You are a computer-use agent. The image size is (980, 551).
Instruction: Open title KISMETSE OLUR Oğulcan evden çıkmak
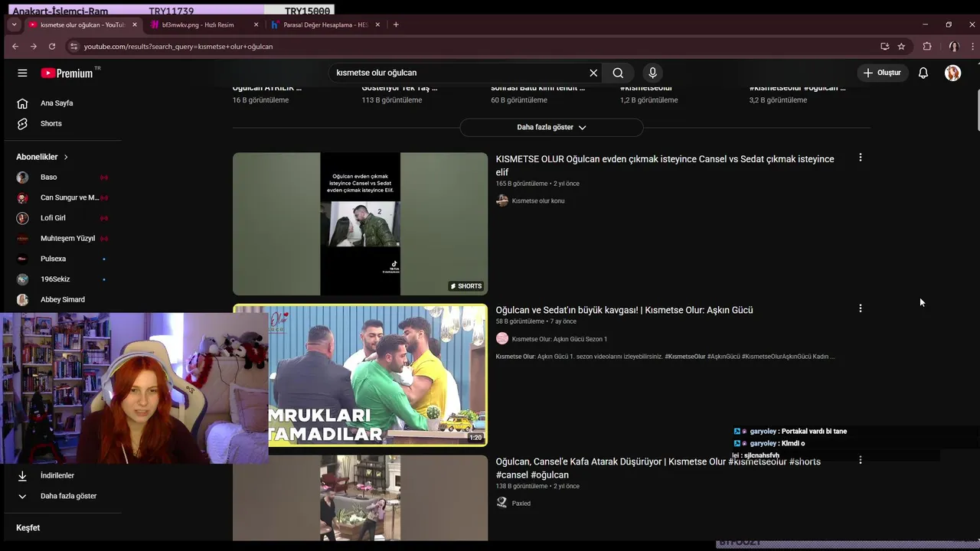tap(665, 165)
